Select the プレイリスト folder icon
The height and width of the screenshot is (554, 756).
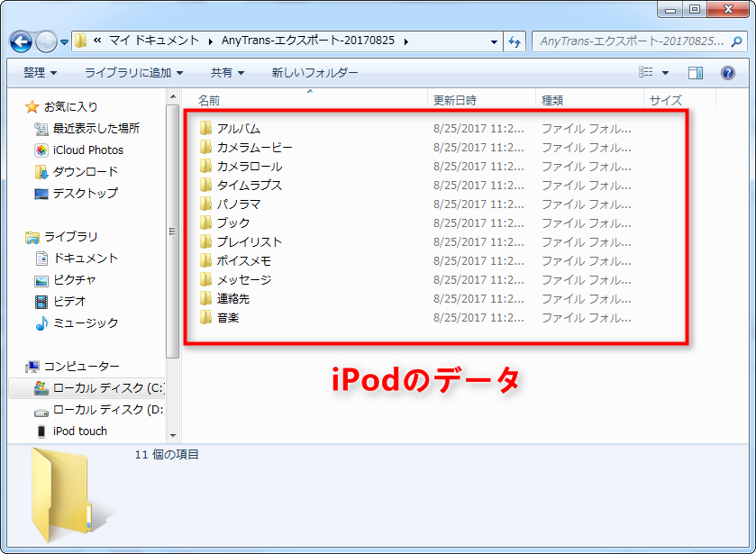pos(205,241)
